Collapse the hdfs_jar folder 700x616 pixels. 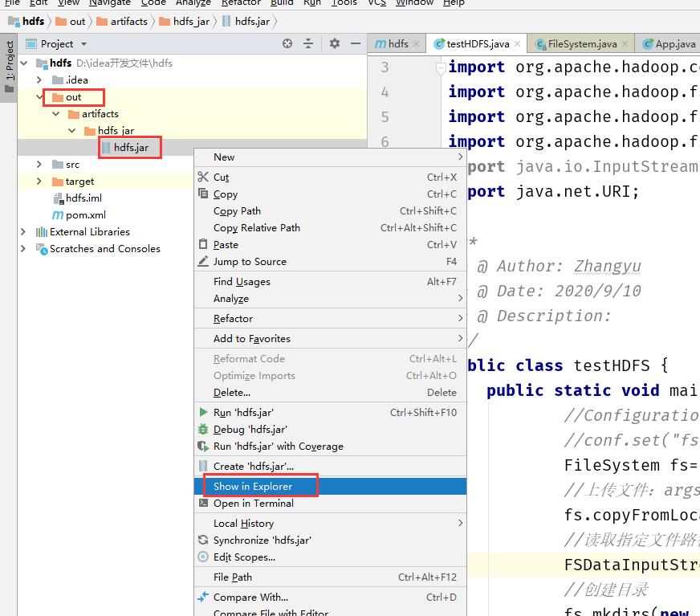[x=72, y=130]
